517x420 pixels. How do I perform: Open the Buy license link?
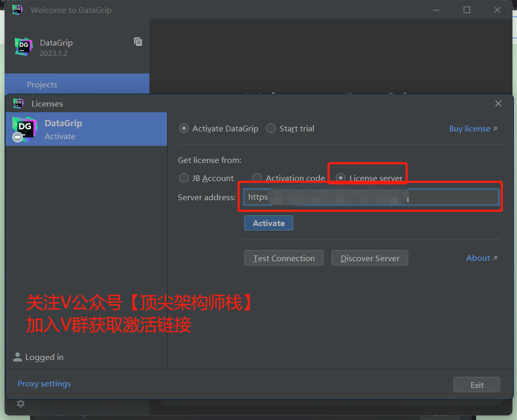coord(473,129)
